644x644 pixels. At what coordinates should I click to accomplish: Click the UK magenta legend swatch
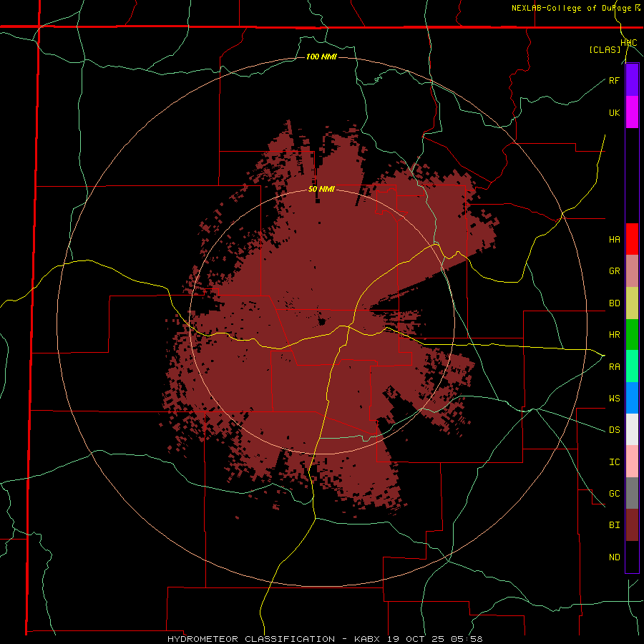632,112
